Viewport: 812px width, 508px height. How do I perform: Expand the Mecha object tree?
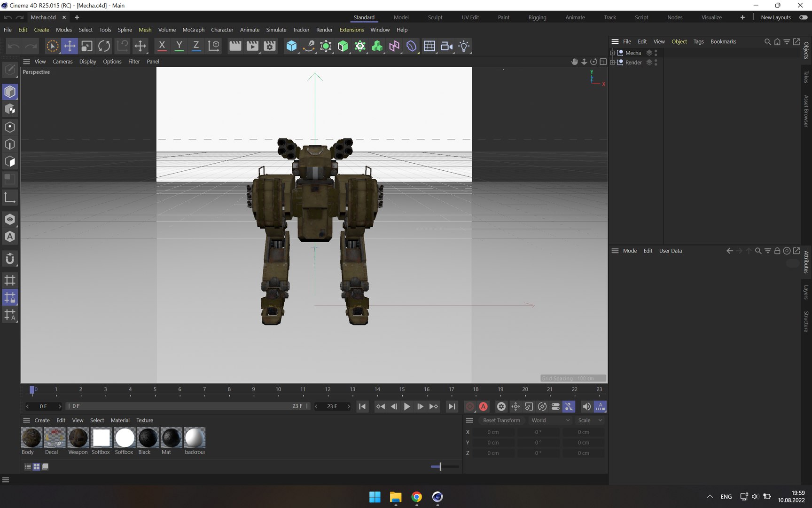[x=612, y=53]
